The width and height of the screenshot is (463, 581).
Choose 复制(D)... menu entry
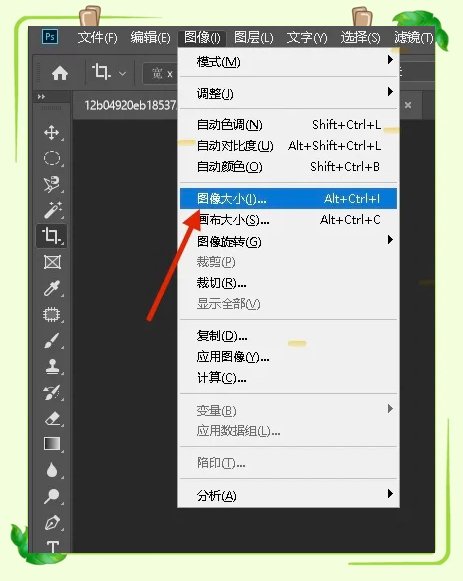point(288,336)
